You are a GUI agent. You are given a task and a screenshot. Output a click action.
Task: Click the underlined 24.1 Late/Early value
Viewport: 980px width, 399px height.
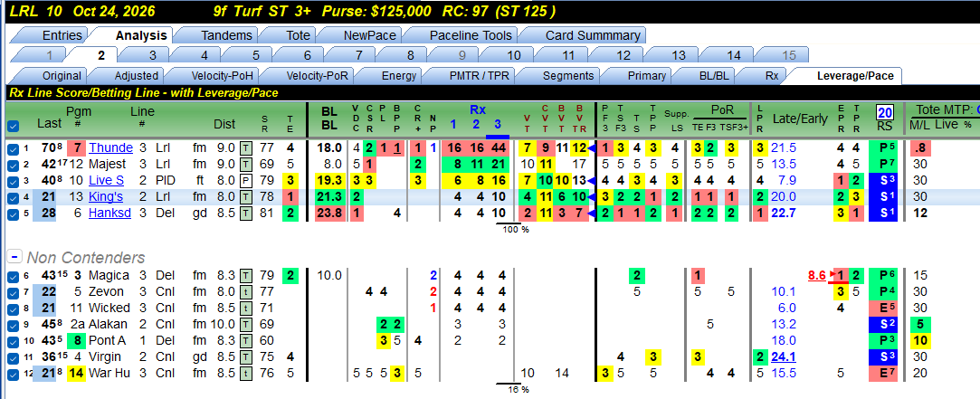tap(783, 357)
